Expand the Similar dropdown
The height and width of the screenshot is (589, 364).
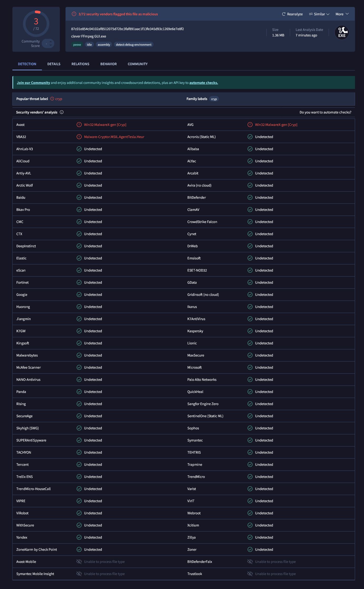pyautogui.click(x=319, y=14)
